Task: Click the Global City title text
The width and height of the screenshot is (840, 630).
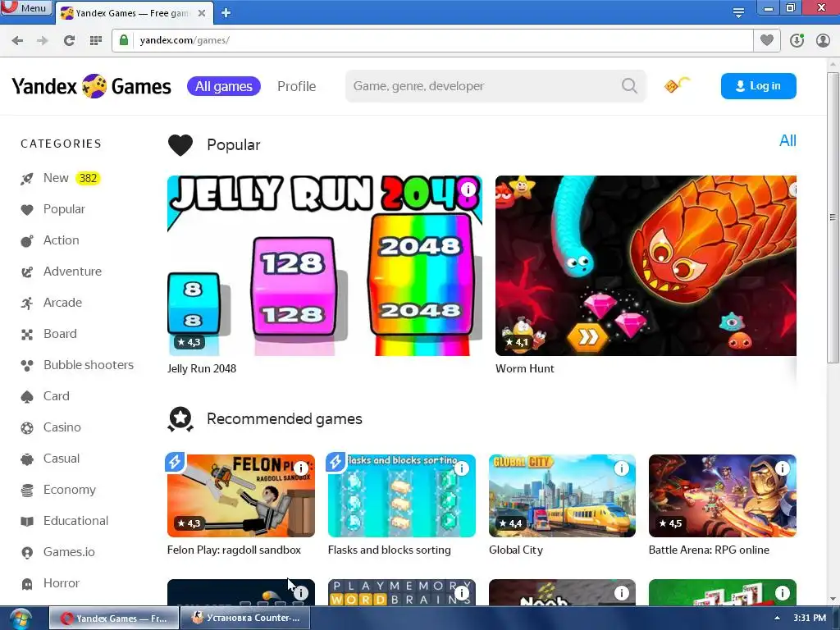Action: pyautogui.click(x=516, y=550)
